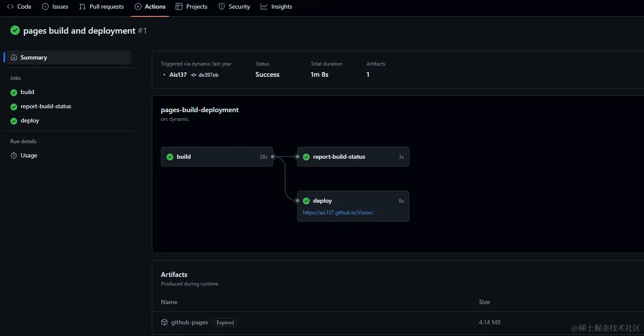The width and height of the screenshot is (644, 336).
Task: Open commit de397eb
Action: pyautogui.click(x=208, y=75)
